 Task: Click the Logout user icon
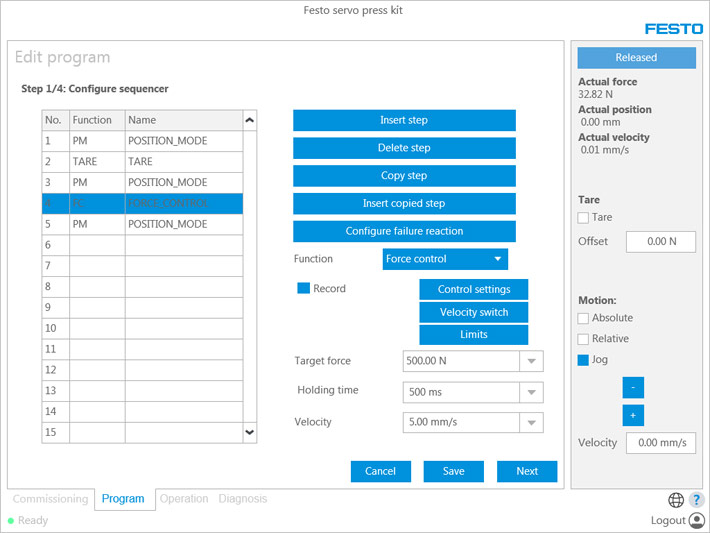[696, 520]
